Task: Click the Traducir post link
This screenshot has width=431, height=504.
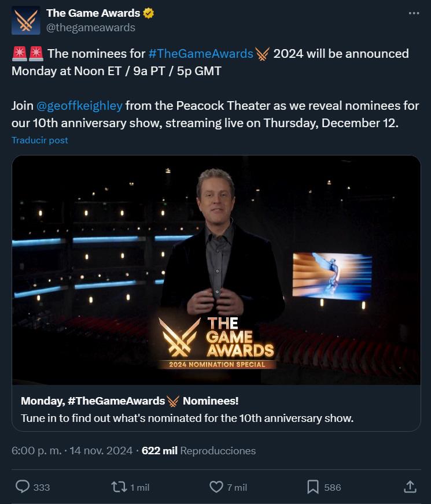Action: coord(40,140)
